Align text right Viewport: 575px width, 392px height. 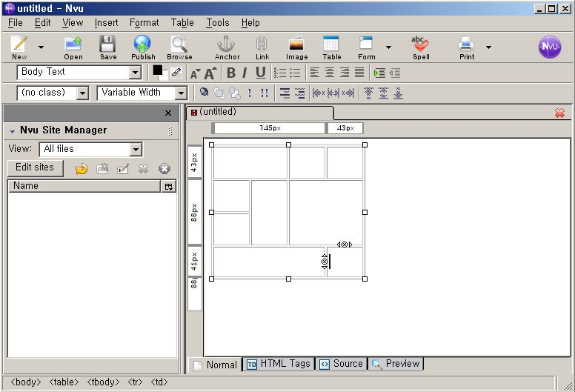[x=345, y=73]
